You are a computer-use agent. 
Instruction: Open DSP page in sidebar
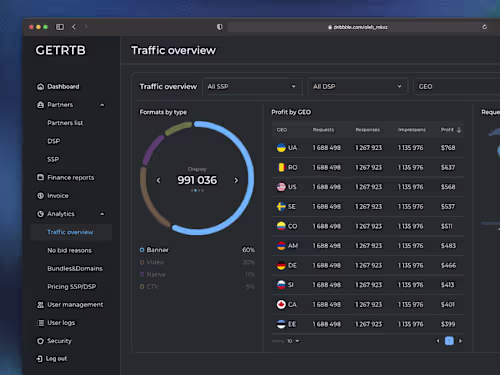tap(54, 141)
